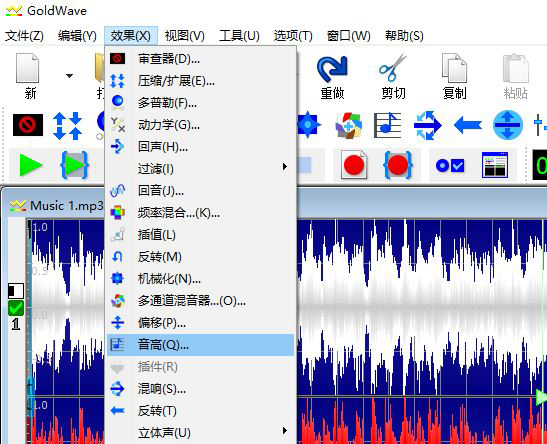
Task: Choose 回声(H)... from the effects menu
Action: point(201,147)
